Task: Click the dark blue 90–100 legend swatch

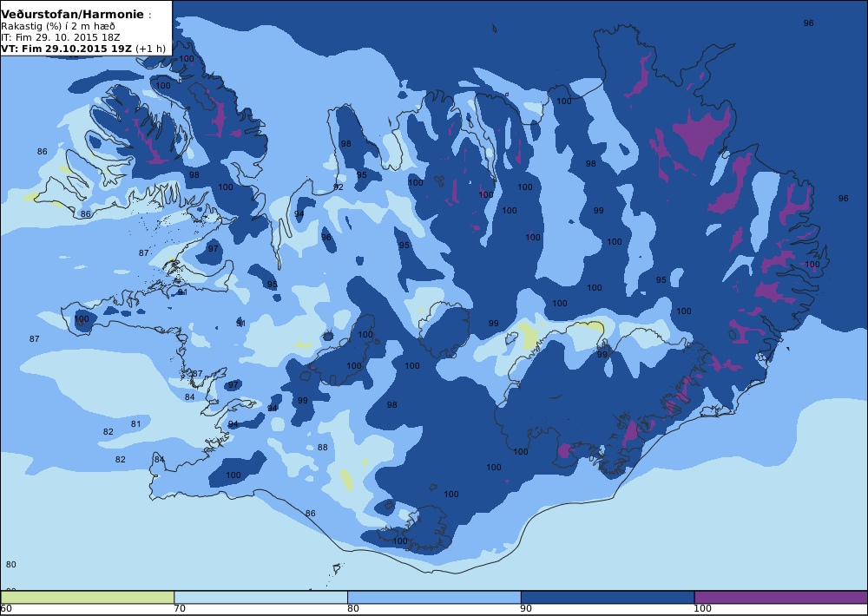Action: (x=608, y=597)
